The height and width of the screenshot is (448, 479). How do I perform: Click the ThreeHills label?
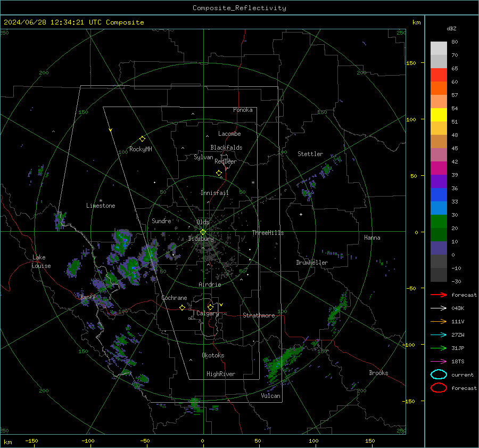click(x=268, y=233)
